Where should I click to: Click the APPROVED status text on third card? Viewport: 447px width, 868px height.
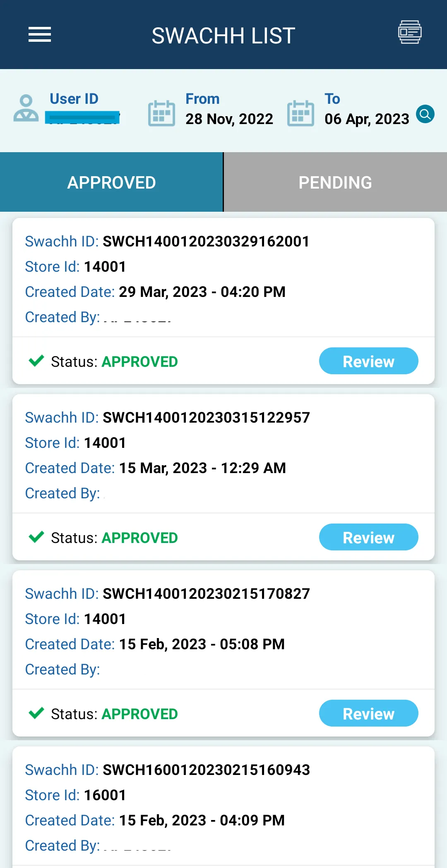pyautogui.click(x=139, y=713)
